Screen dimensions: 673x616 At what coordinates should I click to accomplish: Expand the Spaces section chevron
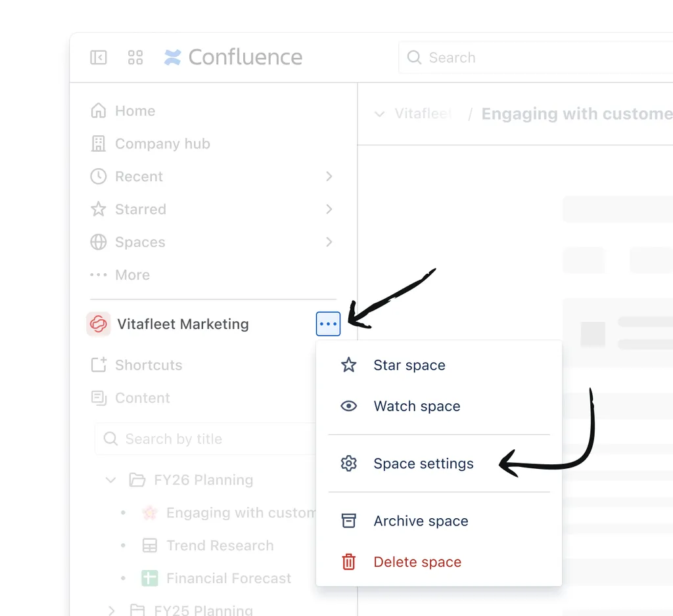[x=329, y=242]
